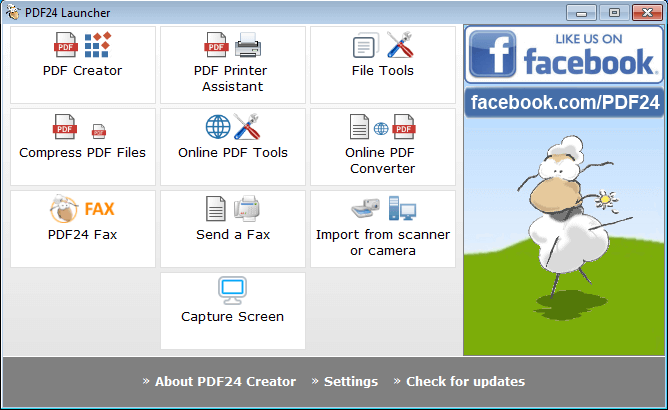Click the Check for updates link

coord(464,381)
